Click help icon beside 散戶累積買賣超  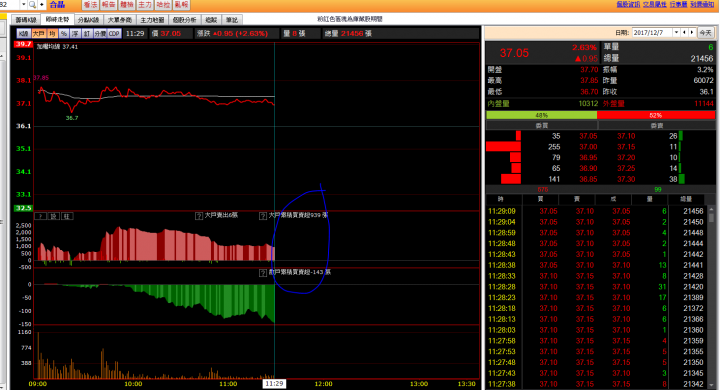click(263, 273)
